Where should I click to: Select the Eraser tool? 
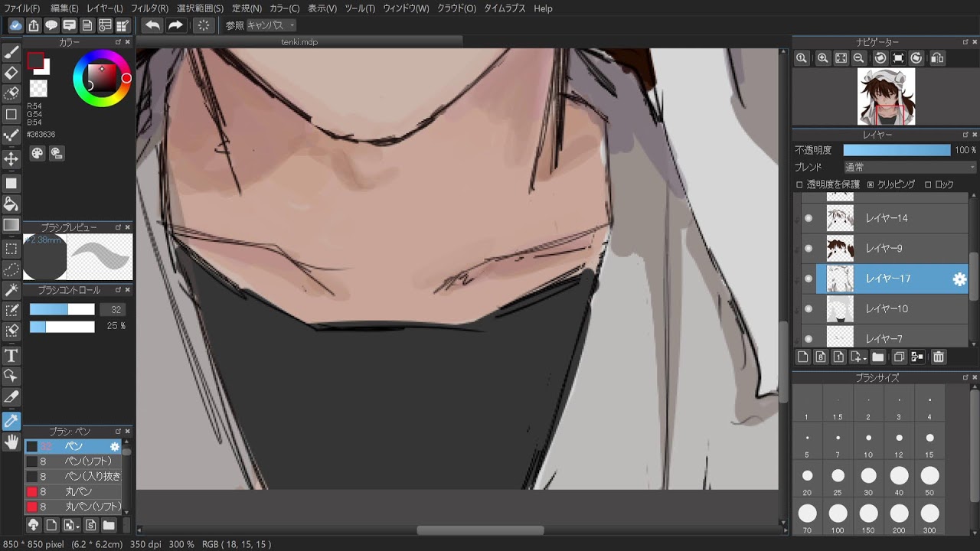click(x=11, y=73)
